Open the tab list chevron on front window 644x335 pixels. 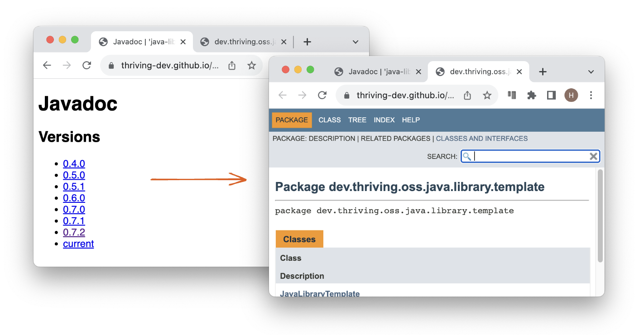click(x=591, y=71)
